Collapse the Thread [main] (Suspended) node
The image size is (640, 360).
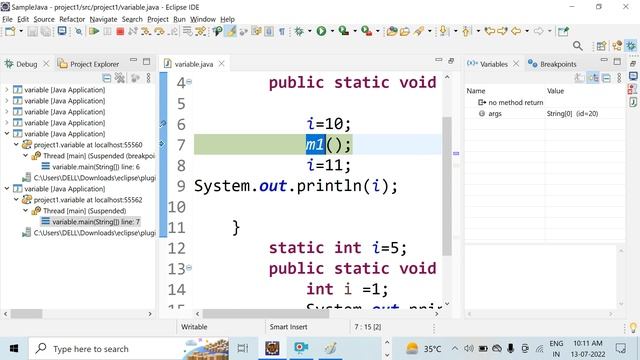(x=25, y=211)
